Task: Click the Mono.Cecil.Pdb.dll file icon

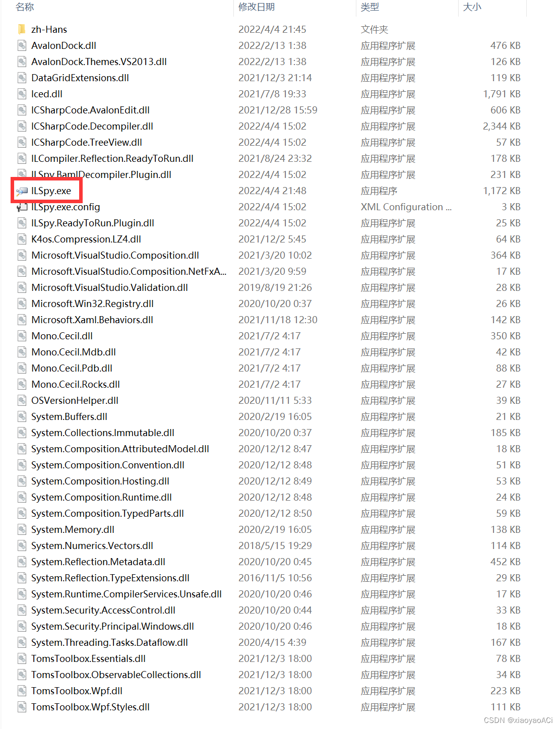Action: [x=22, y=368]
